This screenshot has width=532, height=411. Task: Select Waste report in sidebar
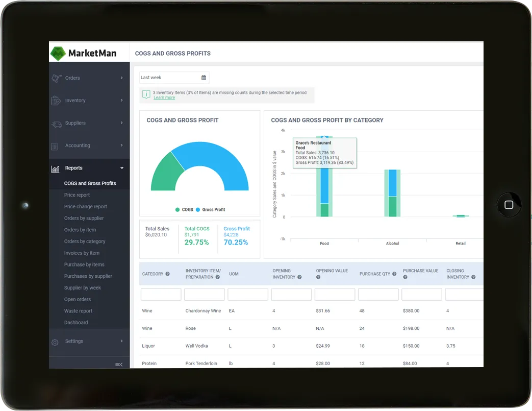click(x=79, y=311)
